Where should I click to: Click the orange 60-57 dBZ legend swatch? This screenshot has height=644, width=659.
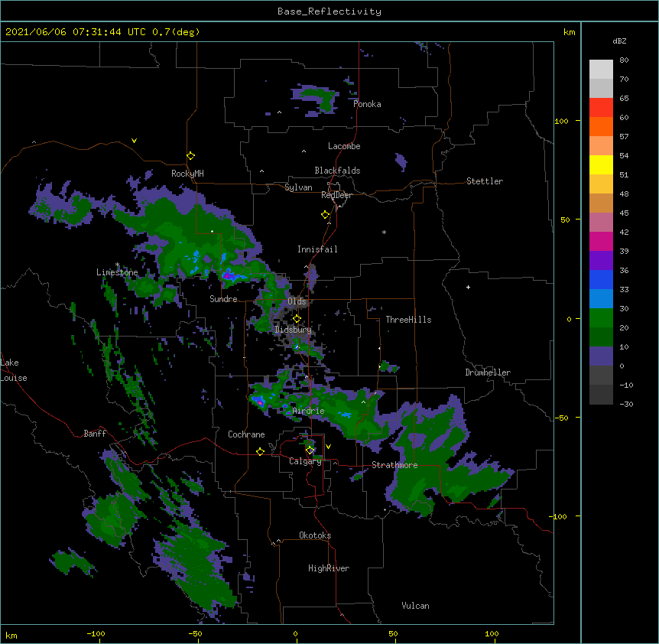click(x=601, y=126)
